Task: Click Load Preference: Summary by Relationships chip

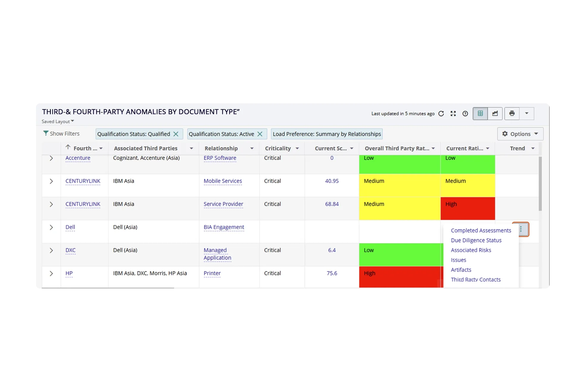Action: point(327,134)
